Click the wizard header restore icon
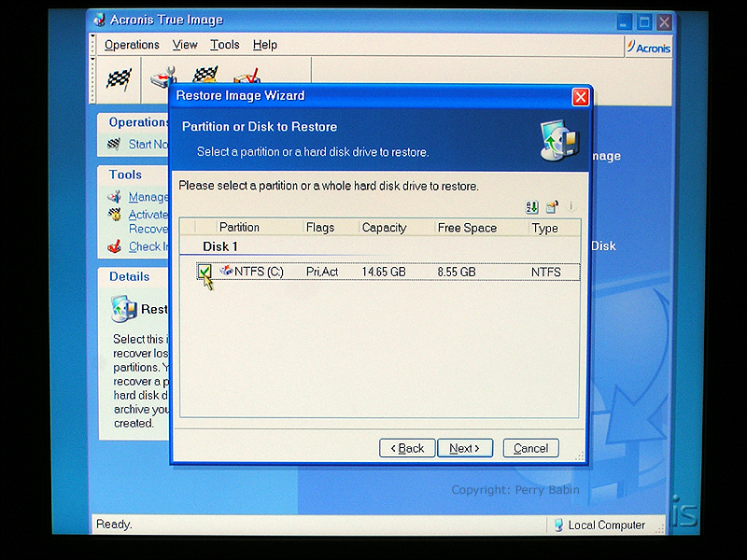Screen dimensions: 747x560 click(x=559, y=141)
